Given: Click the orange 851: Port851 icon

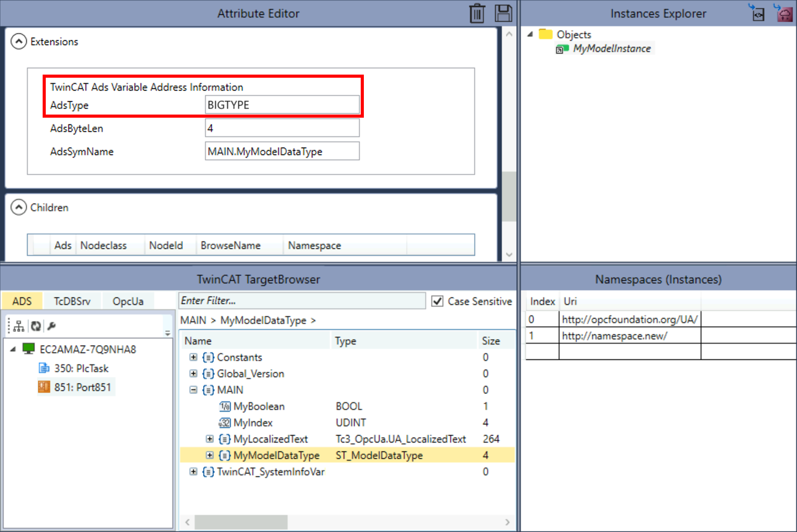Looking at the screenshot, I should tap(44, 387).
